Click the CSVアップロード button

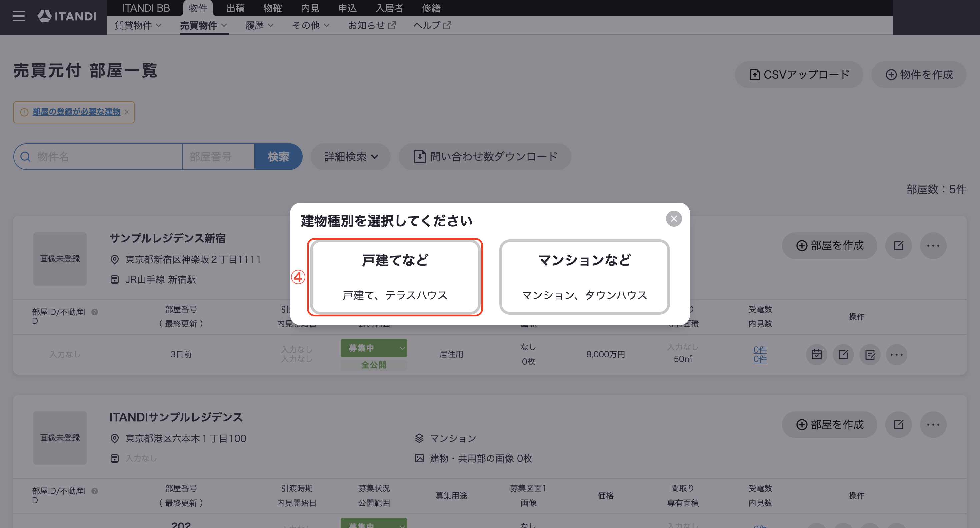coord(799,75)
